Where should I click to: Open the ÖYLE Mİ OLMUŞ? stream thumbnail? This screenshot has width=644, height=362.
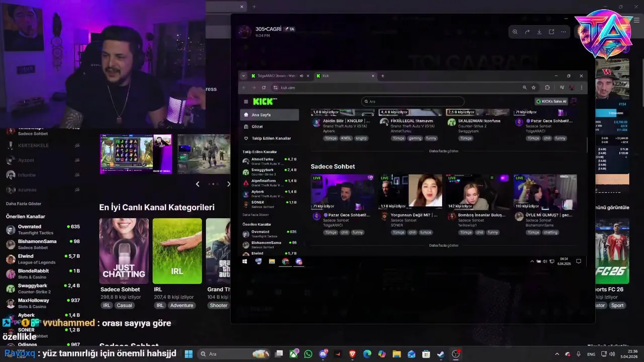[x=545, y=192]
